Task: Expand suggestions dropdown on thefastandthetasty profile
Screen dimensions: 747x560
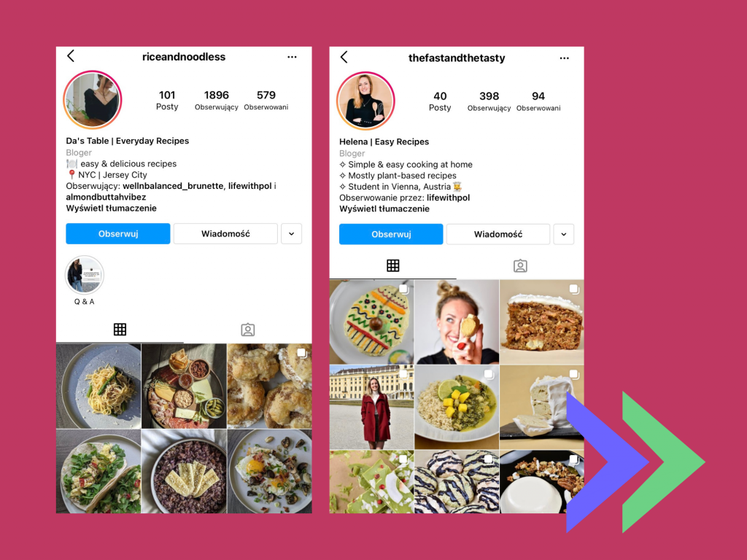Action: pos(564,234)
